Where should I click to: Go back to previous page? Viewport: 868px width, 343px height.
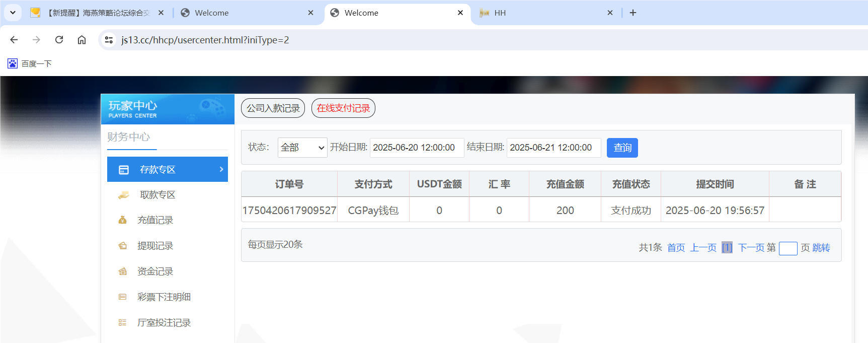14,40
